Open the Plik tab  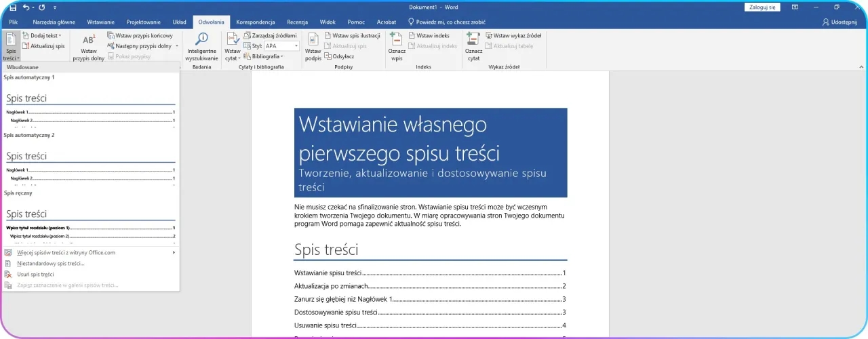click(x=14, y=22)
